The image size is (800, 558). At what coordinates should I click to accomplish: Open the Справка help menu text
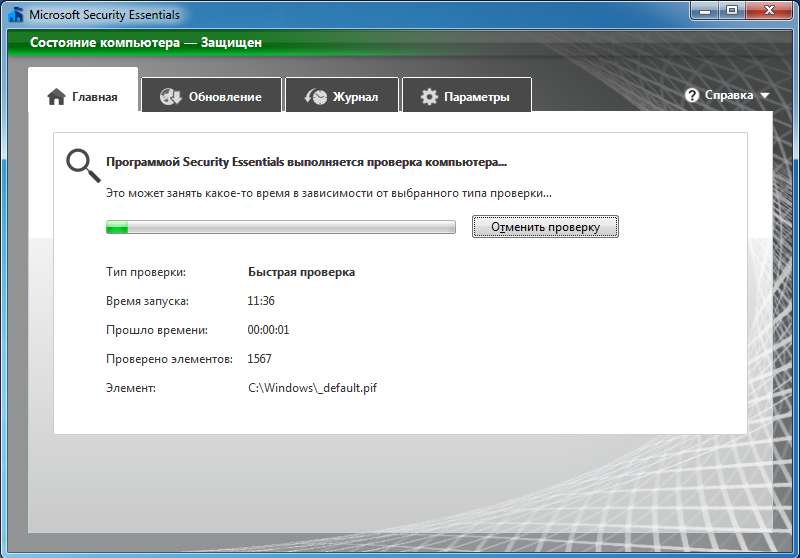point(729,95)
